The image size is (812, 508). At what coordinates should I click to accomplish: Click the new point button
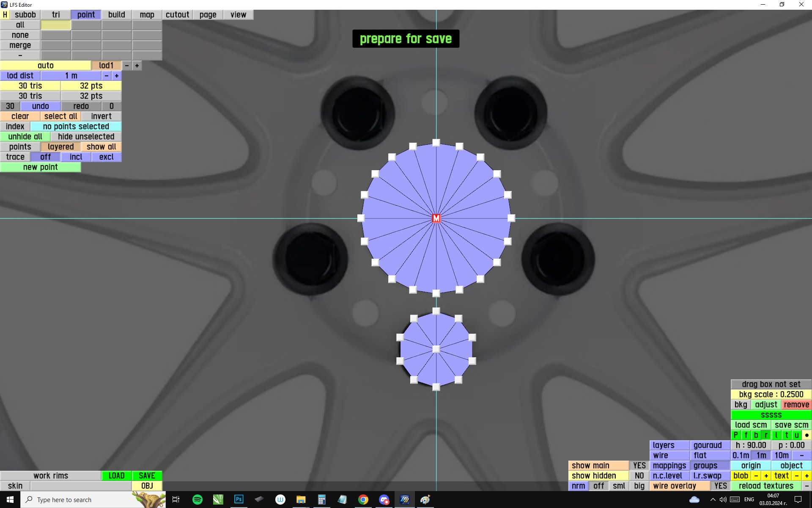41,167
